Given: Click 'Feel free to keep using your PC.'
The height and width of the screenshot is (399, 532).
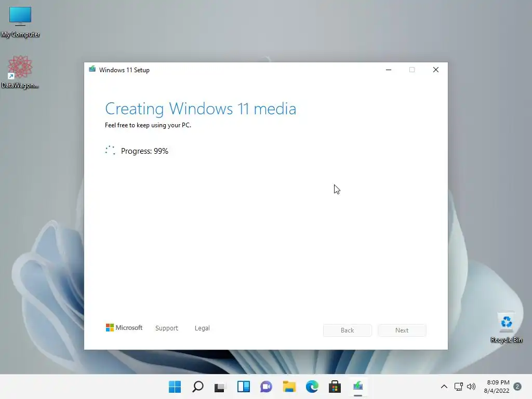Looking at the screenshot, I should tap(148, 125).
